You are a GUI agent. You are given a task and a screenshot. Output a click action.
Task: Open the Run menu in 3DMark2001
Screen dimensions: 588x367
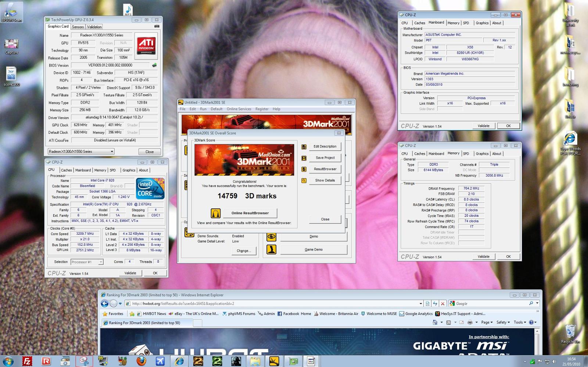[203, 109]
